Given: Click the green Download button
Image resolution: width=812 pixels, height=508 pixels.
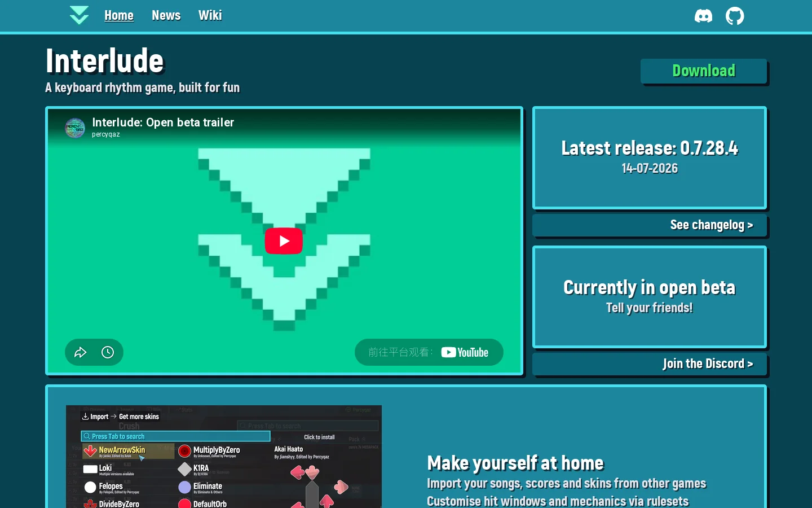Looking at the screenshot, I should point(704,71).
